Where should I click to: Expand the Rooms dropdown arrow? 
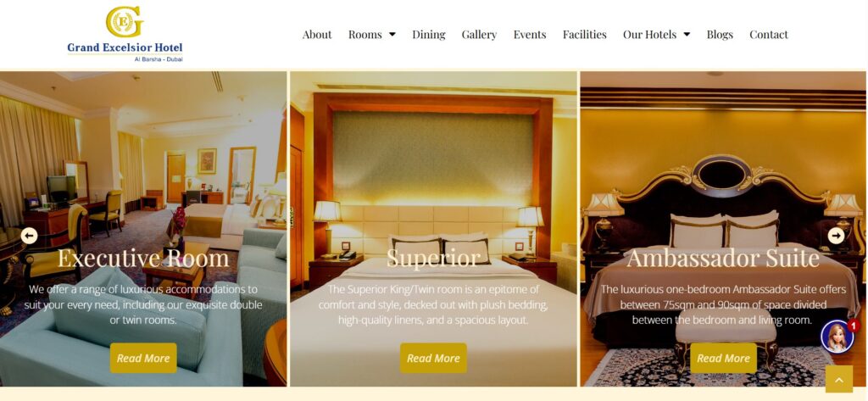392,35
